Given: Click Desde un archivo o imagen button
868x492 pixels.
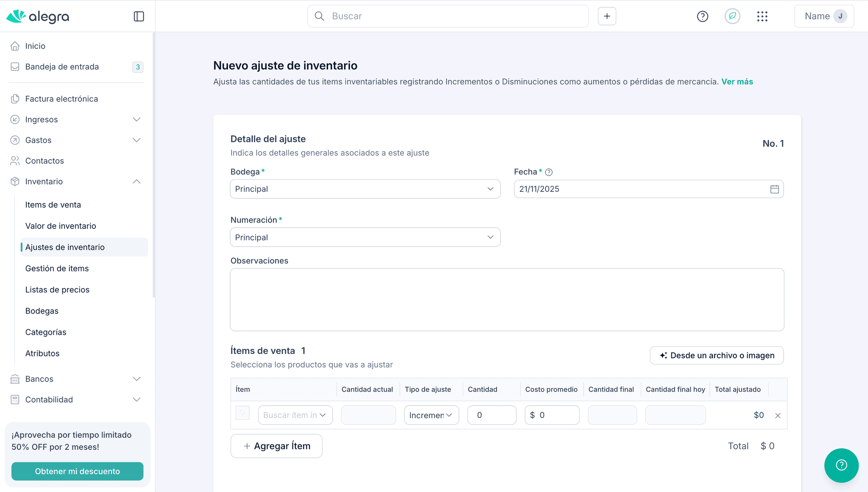Looking at the screenshot, I should pyautogui.click(x=716, y=356).
